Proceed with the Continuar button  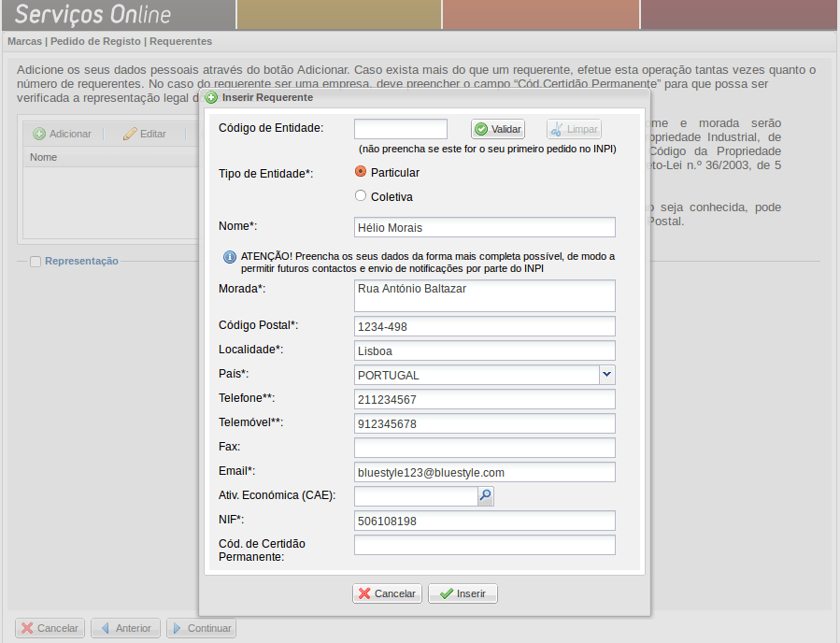tap(200, 628)
